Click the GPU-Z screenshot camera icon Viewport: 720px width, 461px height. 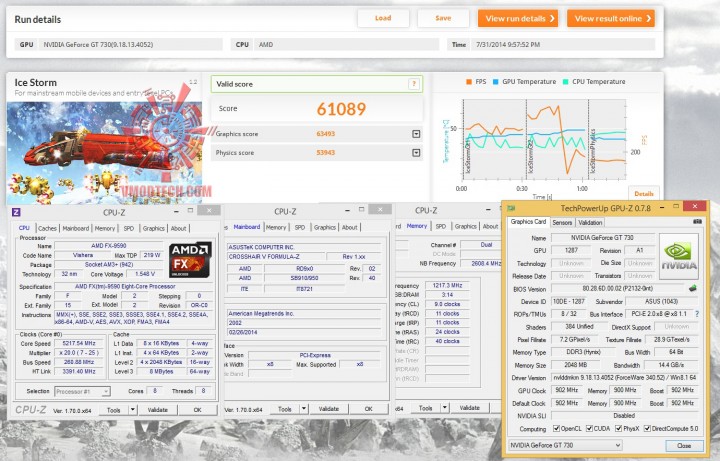pyautogui.click(x=697, y=221)
